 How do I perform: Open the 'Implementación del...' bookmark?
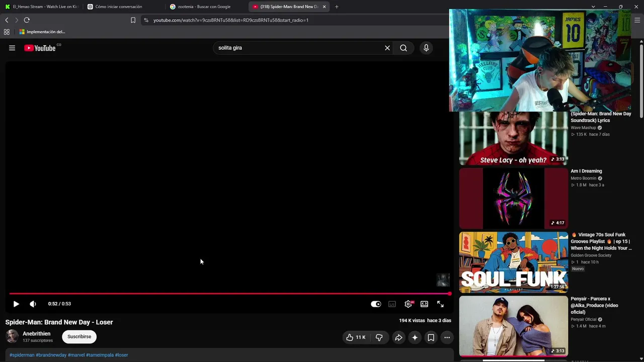[42, 32]
